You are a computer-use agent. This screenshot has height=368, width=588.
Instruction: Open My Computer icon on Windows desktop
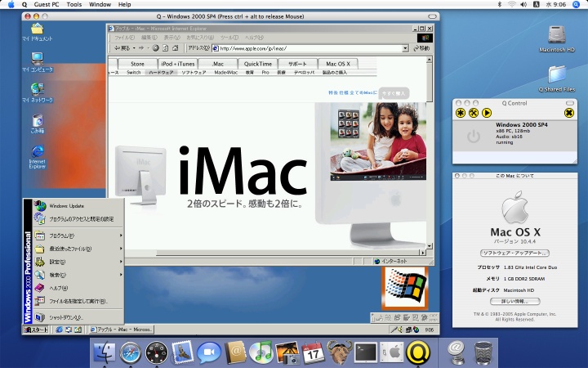(37, 62)
